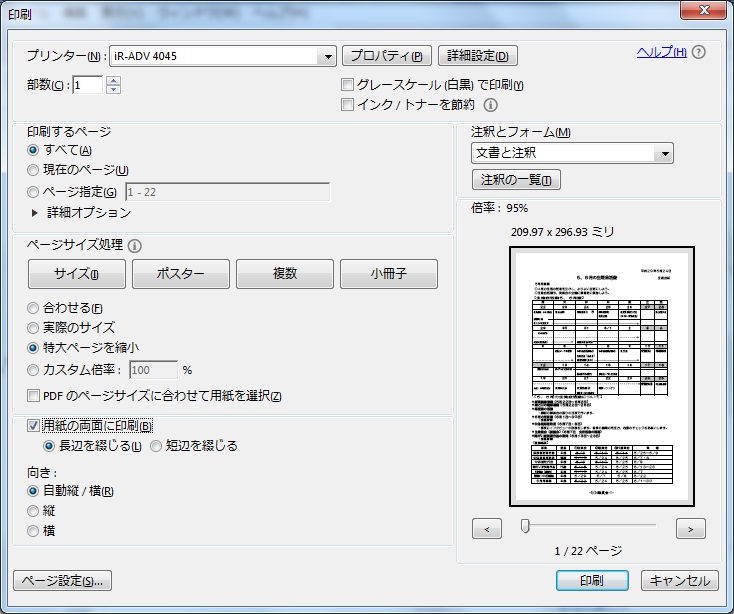Open 注釈とフォーム dropdown list
This screenshot has width=734, height=614.
664,154
